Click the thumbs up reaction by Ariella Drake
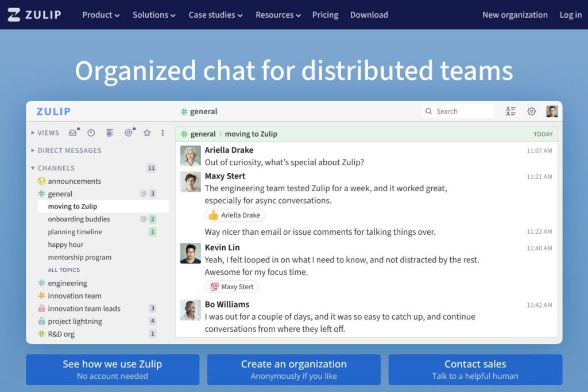This screenshot has height=392, width=588. pyautogui.click(x=235, y=215)
